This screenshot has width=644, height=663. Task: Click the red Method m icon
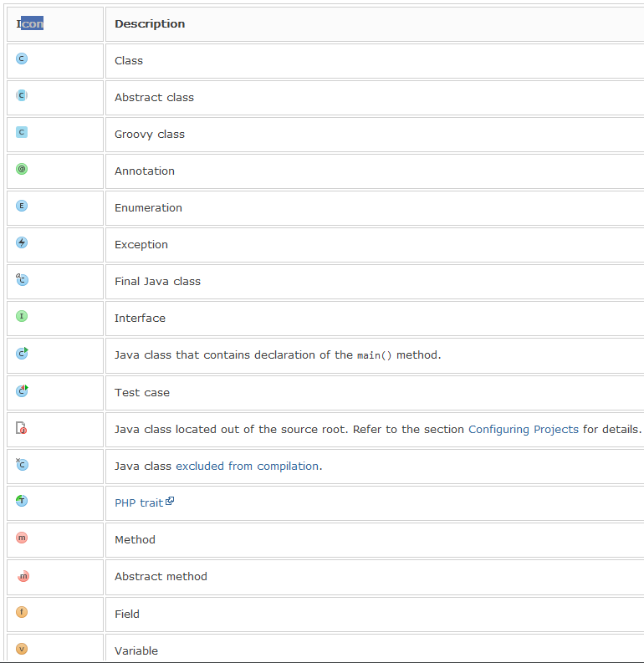[22, 538]
